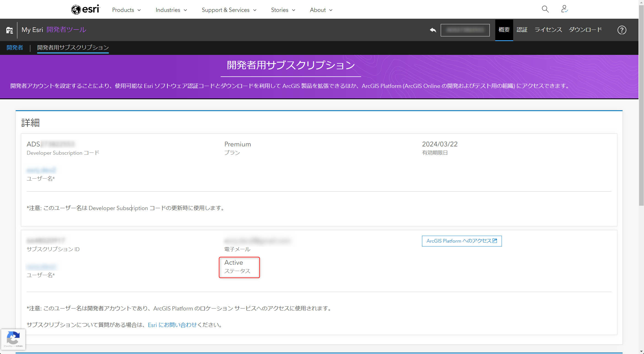Click the Premium plan text
The height and width of the screenshot is (354, 644).
[237, 144]
